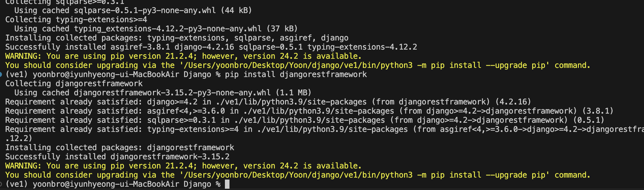Click the 'Collecting djangorestframework' line
The width and height of the screenshot is (644, 190).
click(x=74, y=84)
